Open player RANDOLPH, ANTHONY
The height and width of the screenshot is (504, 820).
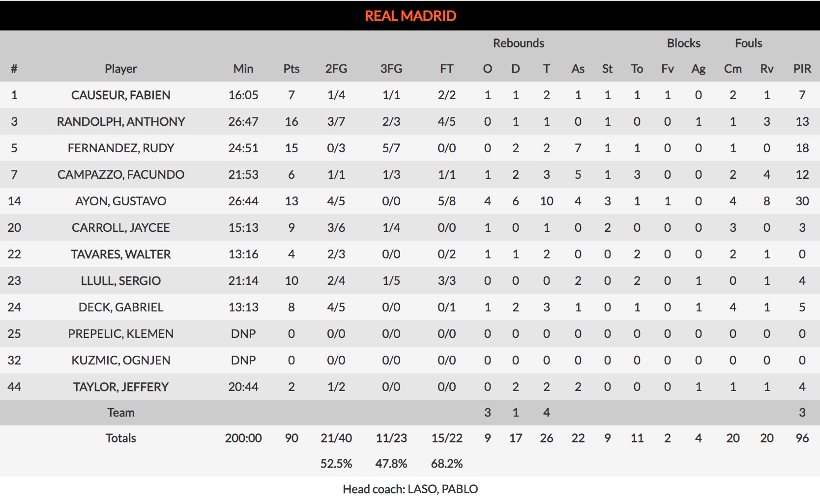point(121,122)
